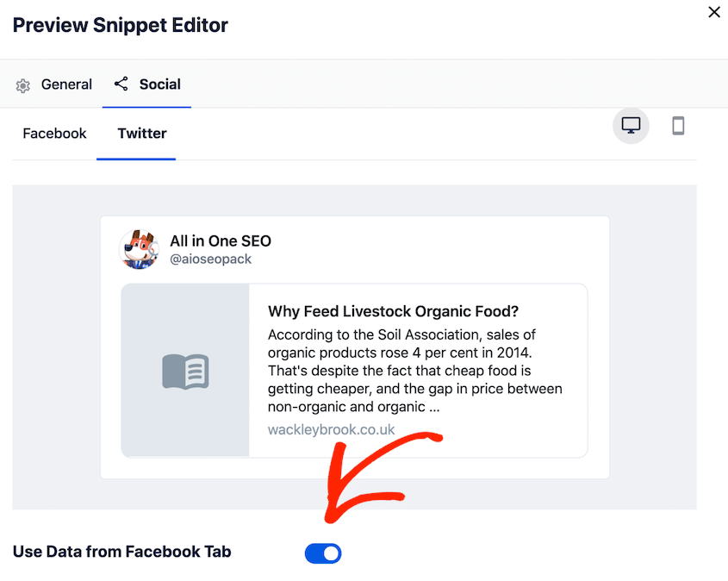Close the Preview Snippet Editor

tap(713, 12)
